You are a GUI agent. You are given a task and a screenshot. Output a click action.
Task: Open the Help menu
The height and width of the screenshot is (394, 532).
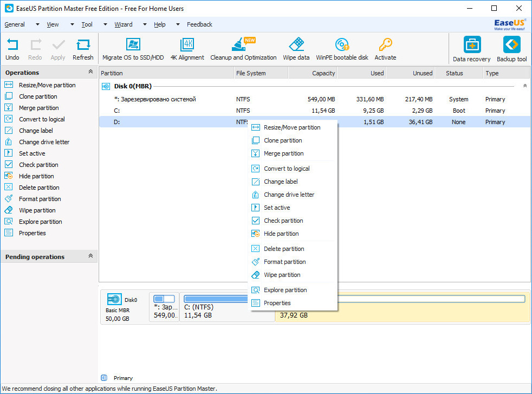click(160, 24)
